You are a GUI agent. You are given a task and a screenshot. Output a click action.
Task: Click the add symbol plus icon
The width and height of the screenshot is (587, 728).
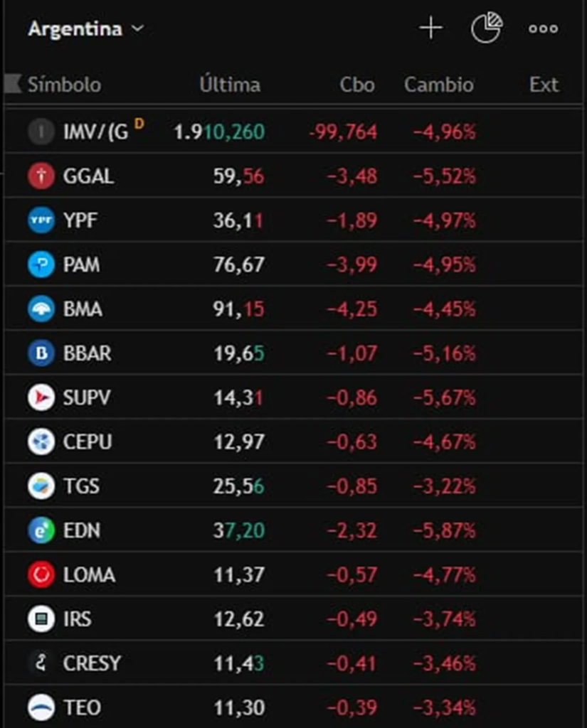pos(430,28)
